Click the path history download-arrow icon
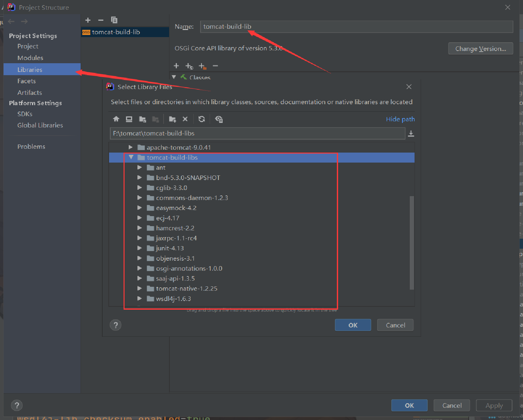The image size is (523, 420). click(411, 133)
